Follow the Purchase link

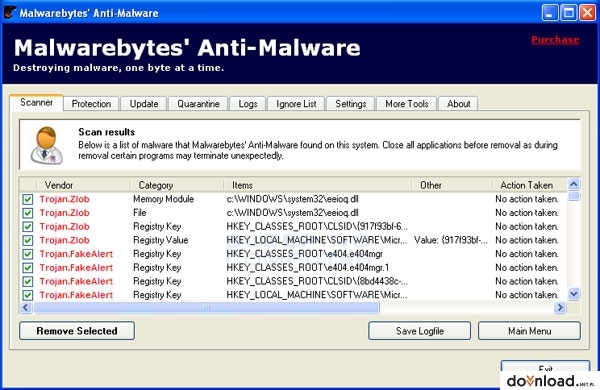[555, 40]
